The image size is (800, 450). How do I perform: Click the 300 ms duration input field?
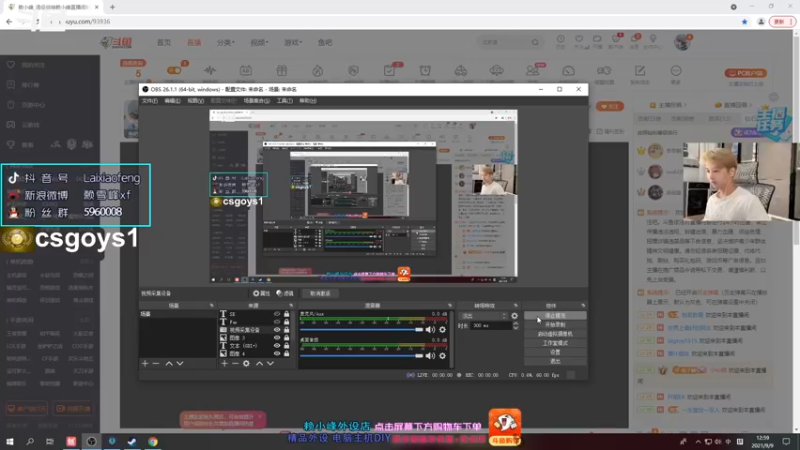[491, 326]
